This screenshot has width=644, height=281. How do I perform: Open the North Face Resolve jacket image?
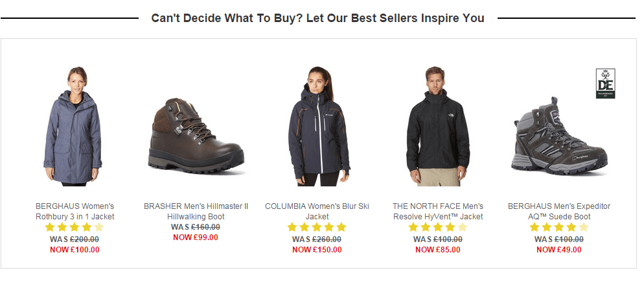pyautogui.click(x=438, y=127)
